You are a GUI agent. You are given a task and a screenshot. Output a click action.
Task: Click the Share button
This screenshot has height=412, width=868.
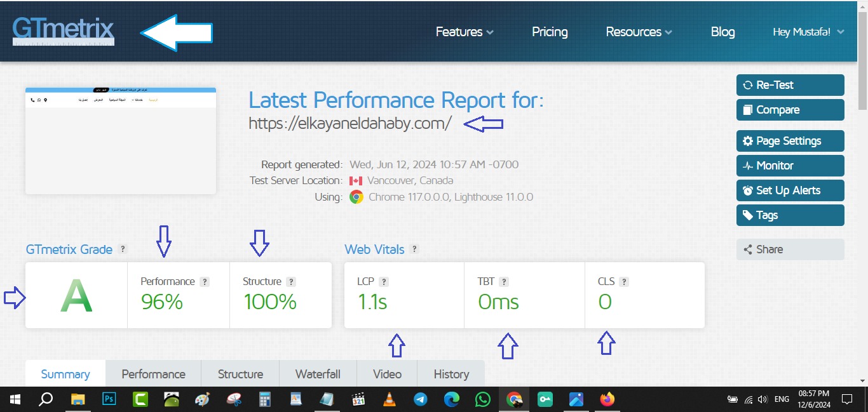coord(790,249)
